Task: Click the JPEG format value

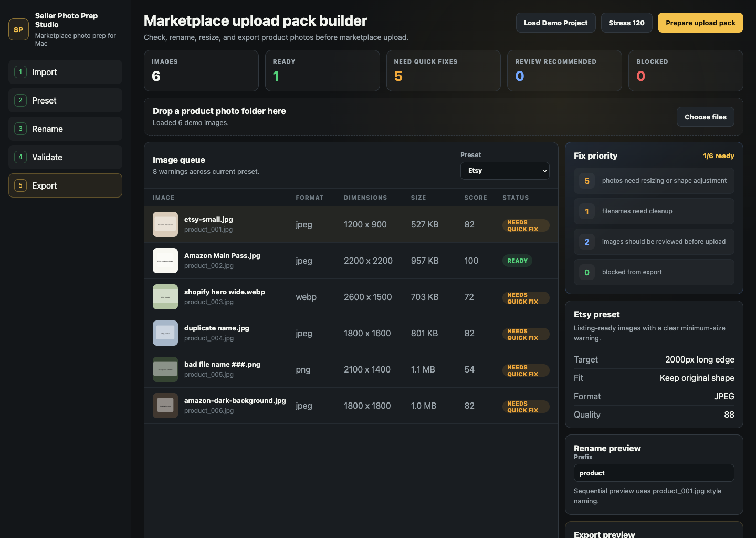Action: click(724, 396)
